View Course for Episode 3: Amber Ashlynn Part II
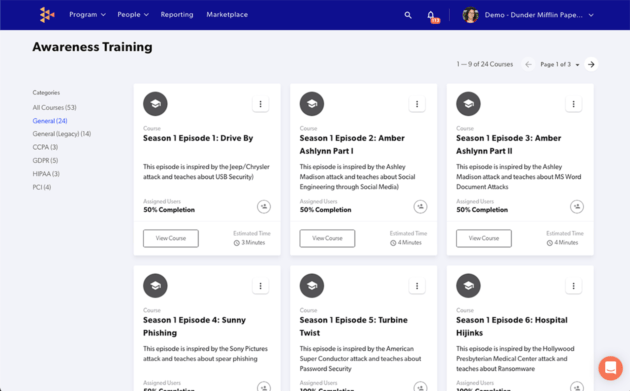This screenshot has width=630, height=391. 484,238
